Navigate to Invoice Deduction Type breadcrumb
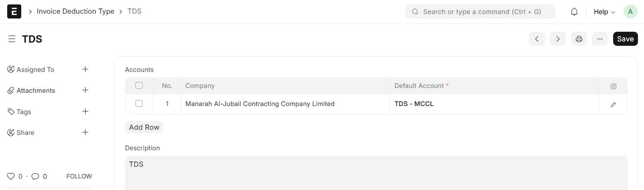Viewport: 644px width, 190px height. [x=75, y=11]
